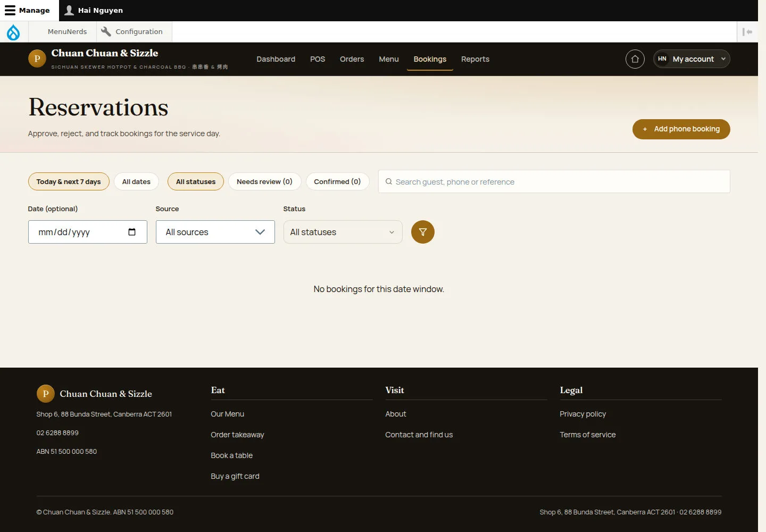
Task: Follow the Our Menu footer link
Action: coord(227,414)
